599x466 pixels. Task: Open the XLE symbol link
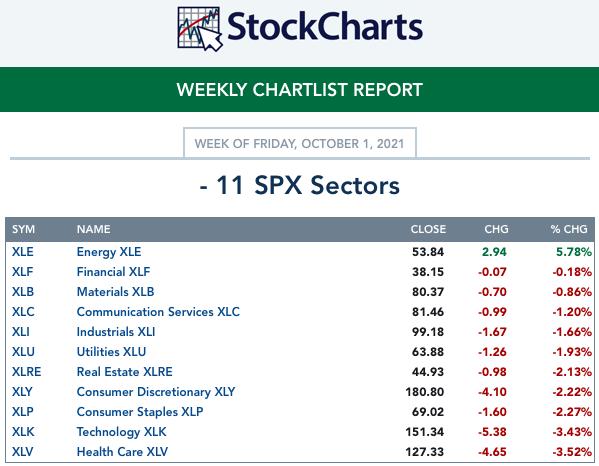[x=23, y=252]
